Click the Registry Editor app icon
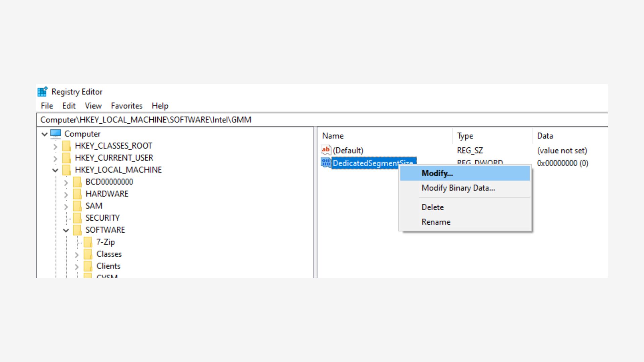 coord(43,92)
